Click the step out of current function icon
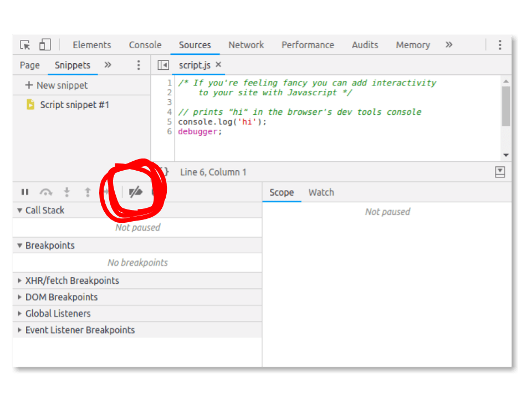 tap(88, 192)
